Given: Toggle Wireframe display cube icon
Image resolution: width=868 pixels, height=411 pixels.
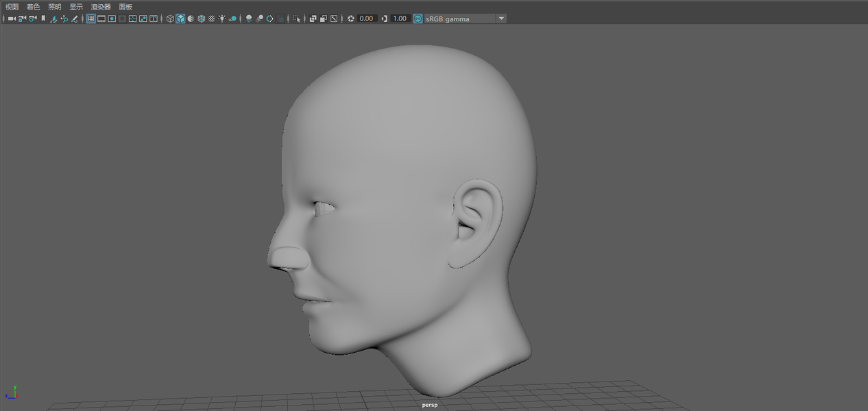Looking at the screenshot, I should pos(170,18).
